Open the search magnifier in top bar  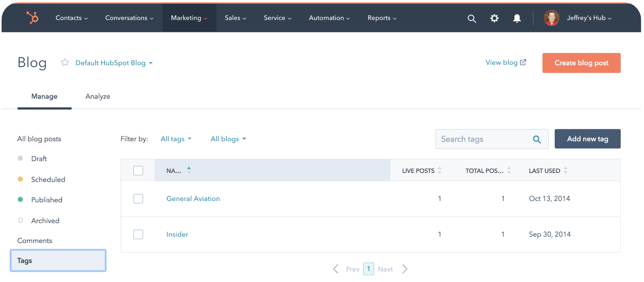pyautogui.click(x=472, y=18)
